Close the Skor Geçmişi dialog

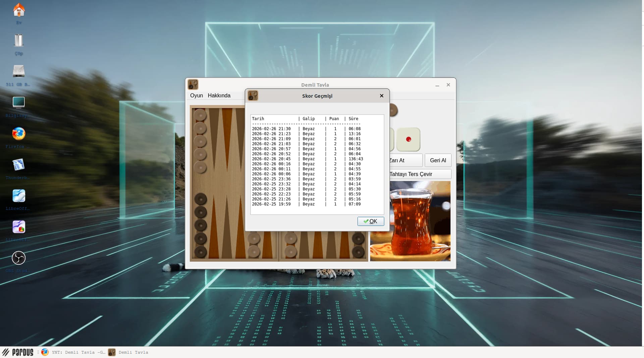381,96
